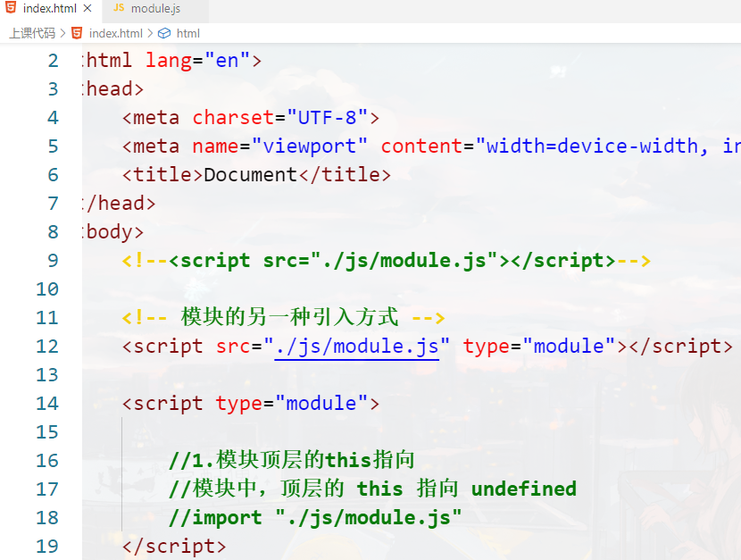Click the "viewport" attribute value
Image resolution: width=741 pixels, height=560 pixels.
click(x=310, y=146)
